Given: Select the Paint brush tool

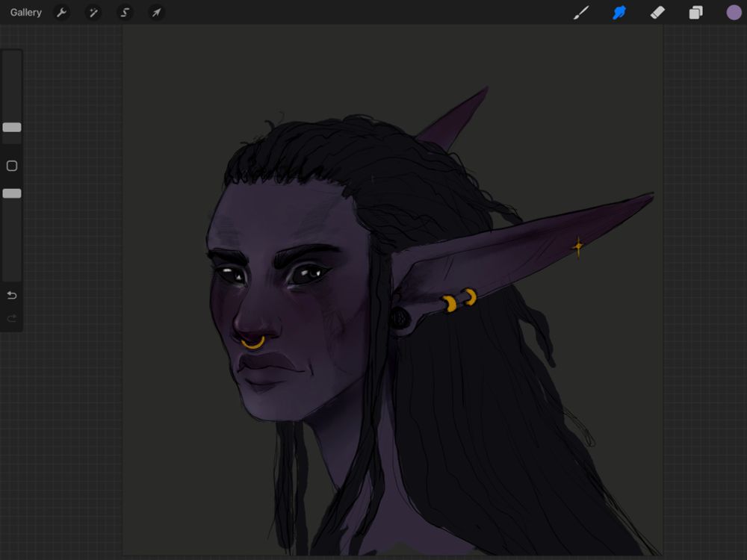Looking at the screenshot, I should point(580,13).
